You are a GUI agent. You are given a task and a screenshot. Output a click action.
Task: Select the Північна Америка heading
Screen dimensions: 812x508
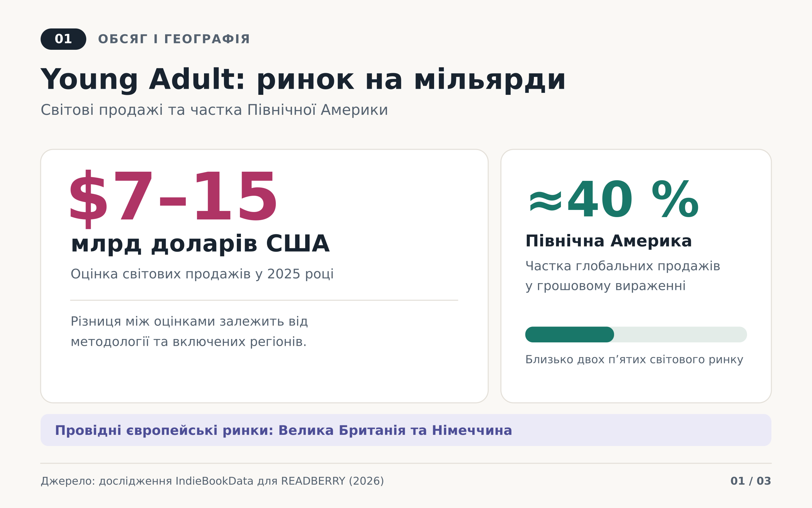coord(608,241)
